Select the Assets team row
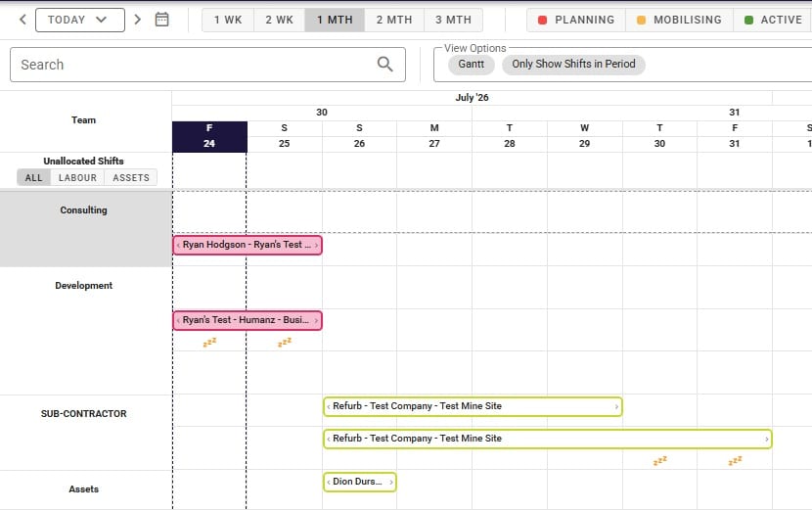The image size is (812, 511). tap(85, 489)
